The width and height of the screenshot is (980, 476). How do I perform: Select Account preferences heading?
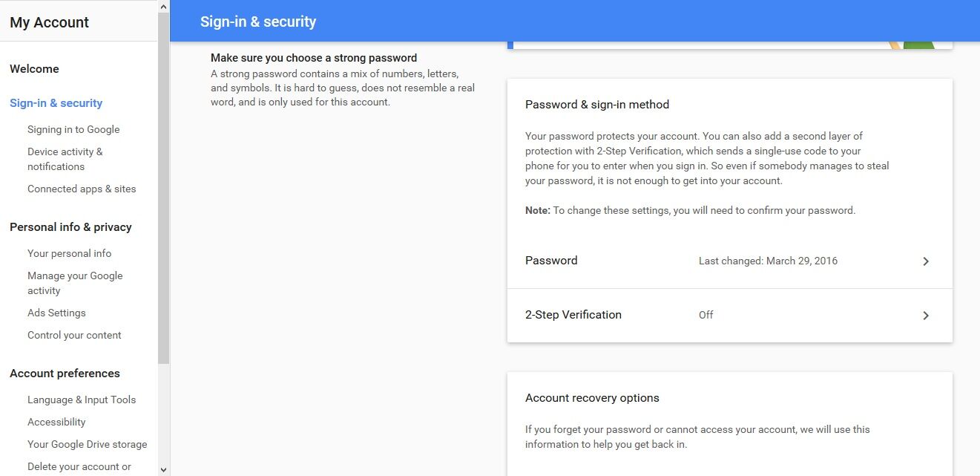tap(65, 374)
